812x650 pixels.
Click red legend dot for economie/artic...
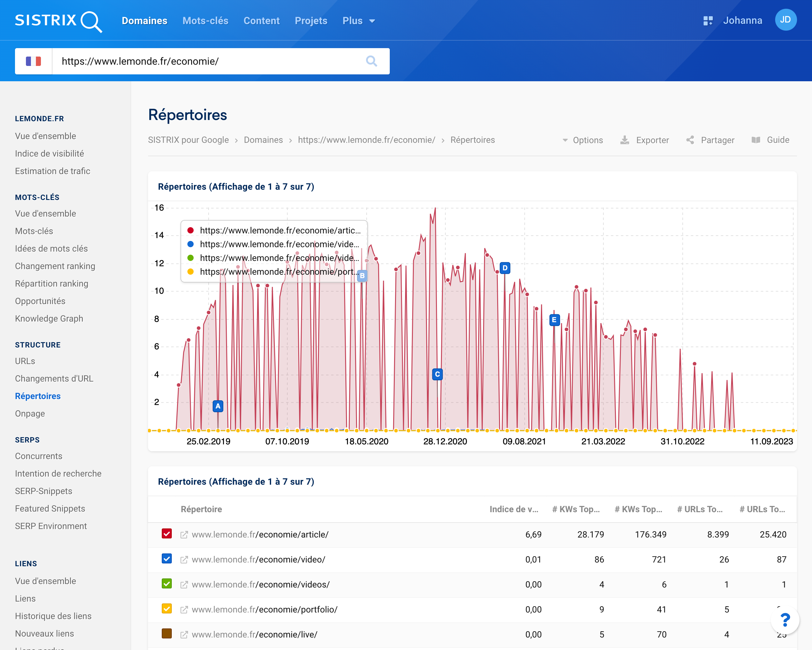coord(191,230)
